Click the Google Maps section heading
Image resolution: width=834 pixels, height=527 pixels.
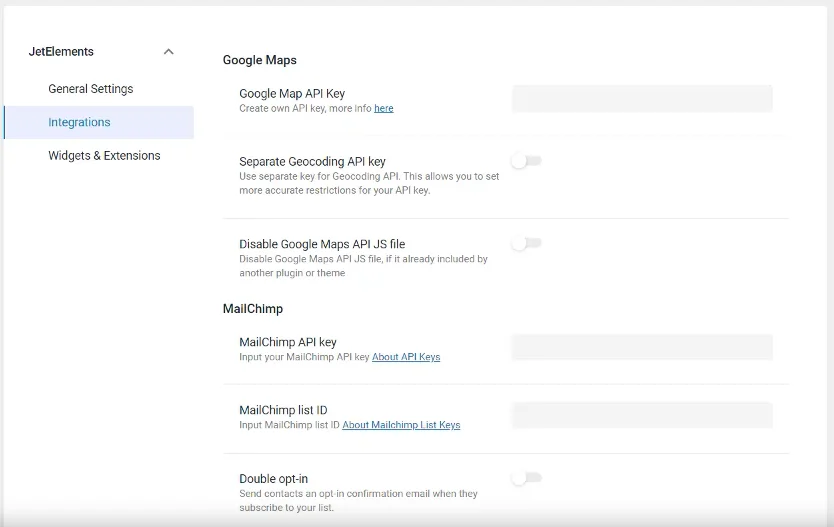click(x=259, y=60)
